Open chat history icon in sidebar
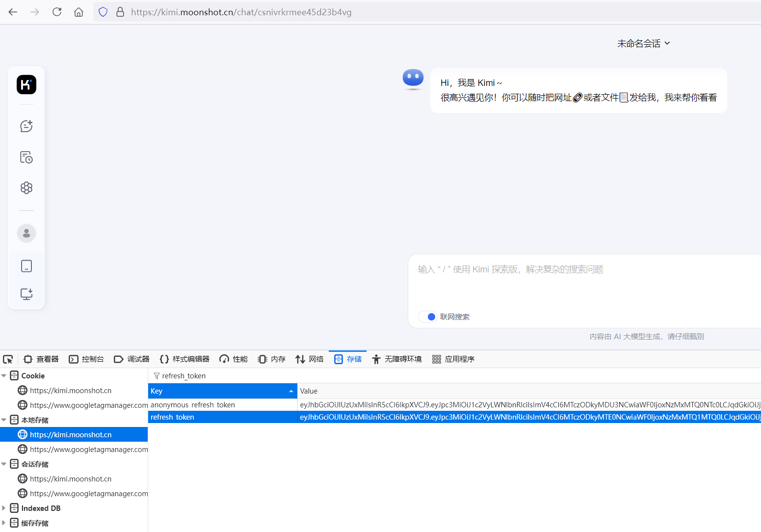 tap(26, 157)
